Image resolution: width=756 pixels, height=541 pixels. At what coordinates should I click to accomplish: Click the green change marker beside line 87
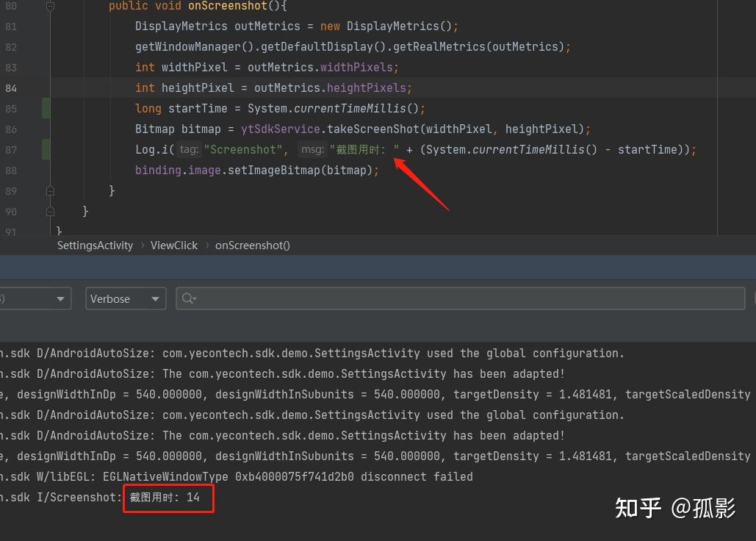coord(46,149)
